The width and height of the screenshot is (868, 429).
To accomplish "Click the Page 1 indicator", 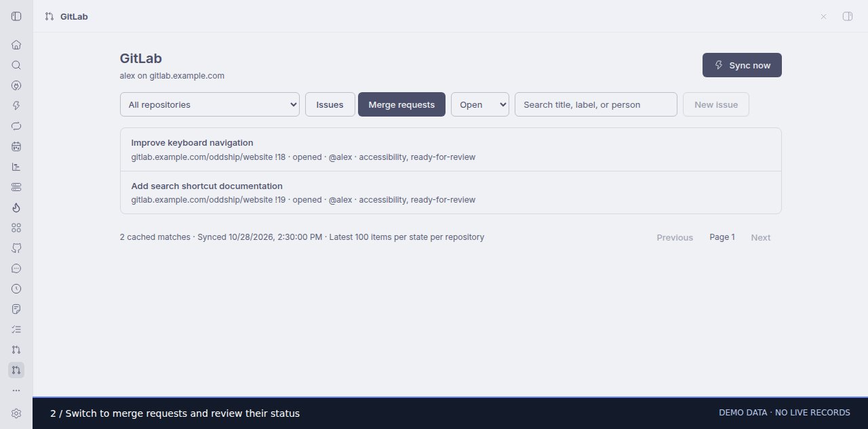I will tap(722, 237).
